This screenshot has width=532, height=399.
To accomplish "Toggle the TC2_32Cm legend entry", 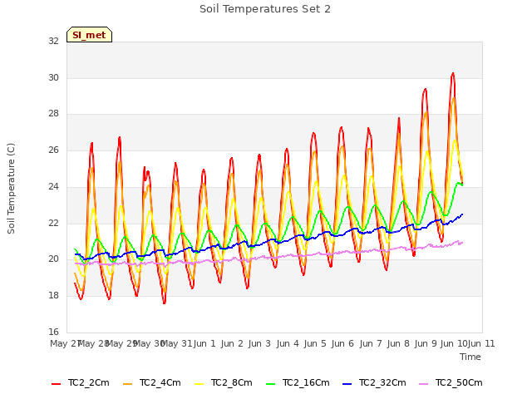I will [x=374, y=382].
